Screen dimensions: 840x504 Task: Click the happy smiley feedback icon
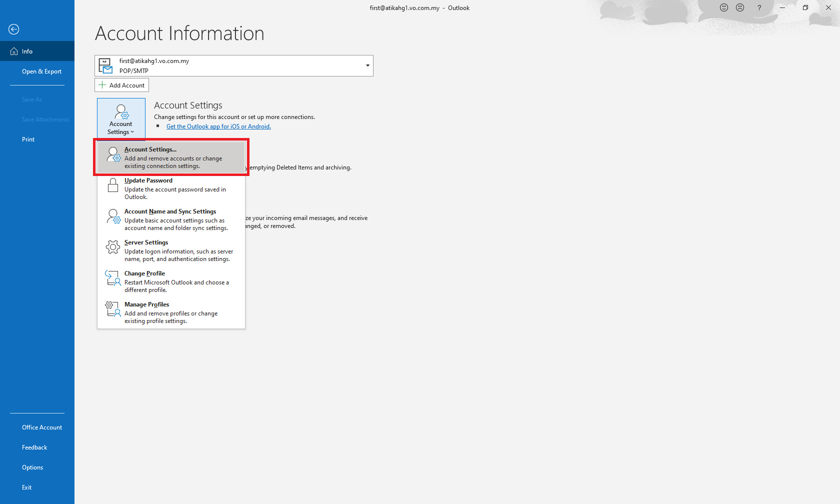[724, 7]
